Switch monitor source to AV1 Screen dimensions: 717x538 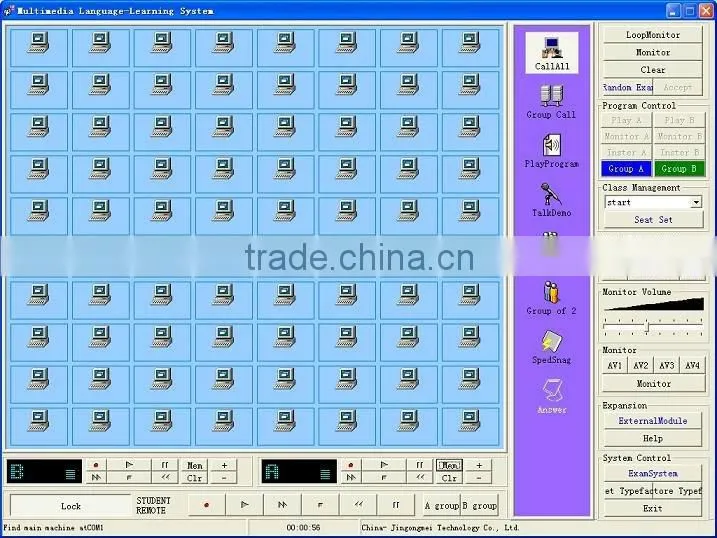click(615, 365)
